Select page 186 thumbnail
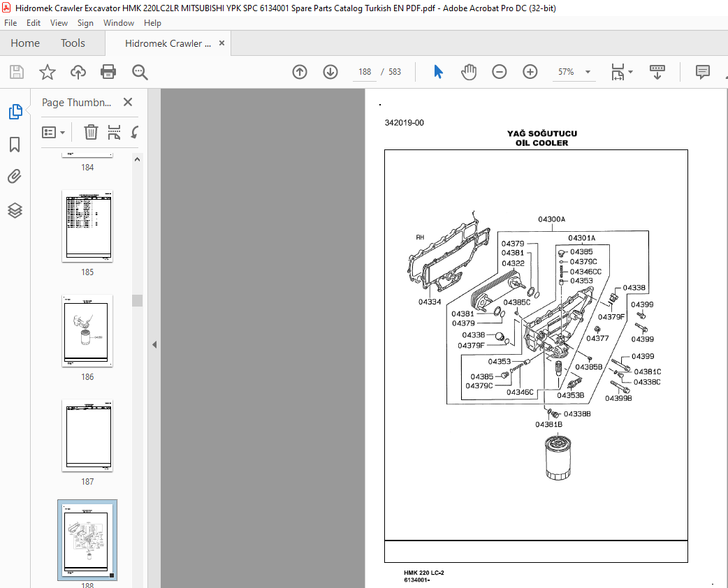 coord(87,331)
